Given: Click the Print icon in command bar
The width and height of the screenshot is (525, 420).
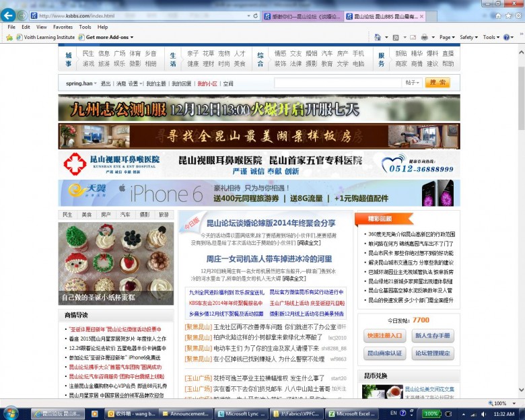Looking at the screenshot, I should point(424,37).
